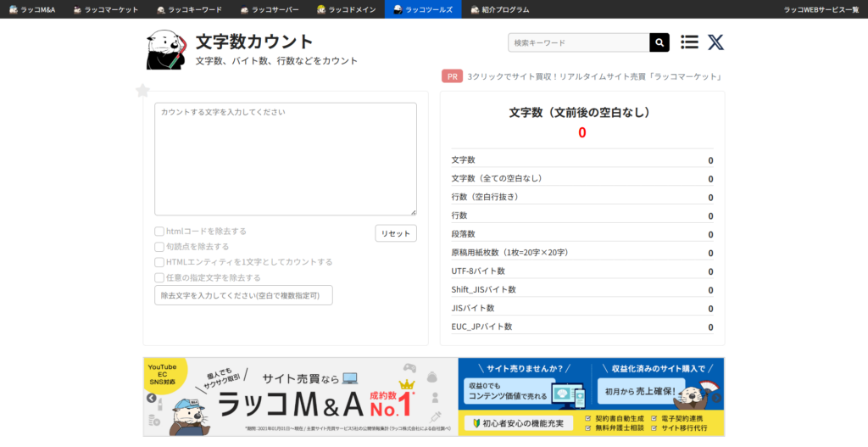Select the Shift_JISバイト数 result row

[582, 289]
